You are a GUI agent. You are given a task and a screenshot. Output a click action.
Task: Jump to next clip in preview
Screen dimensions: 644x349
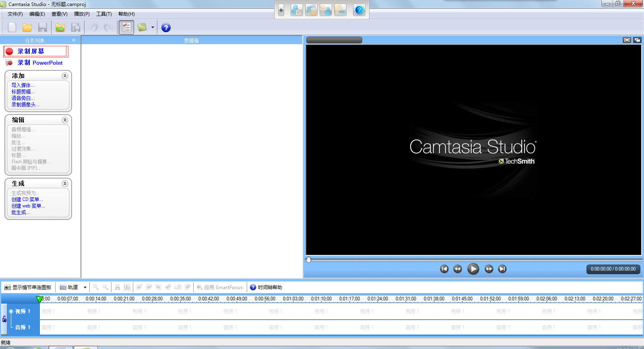pyautogui.click(x=502, y=269)
